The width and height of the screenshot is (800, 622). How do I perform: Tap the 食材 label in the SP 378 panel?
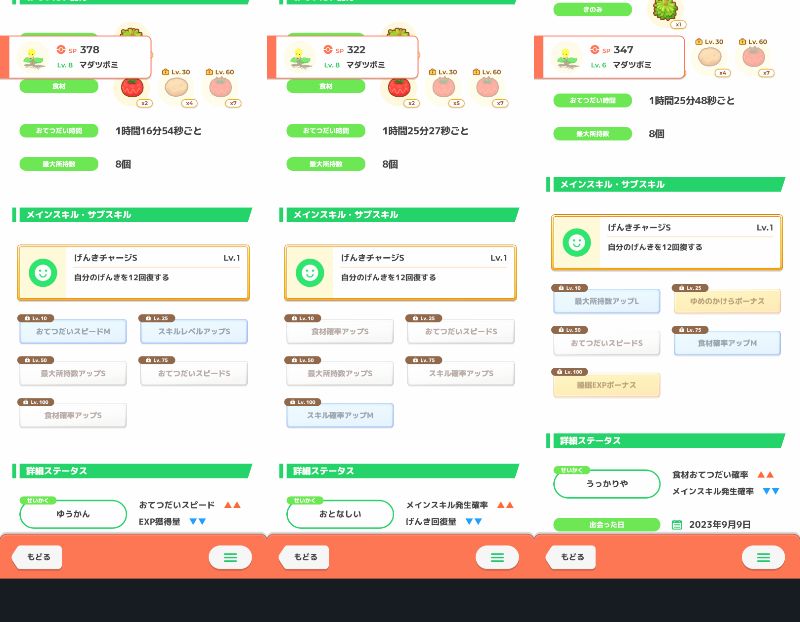59,86
